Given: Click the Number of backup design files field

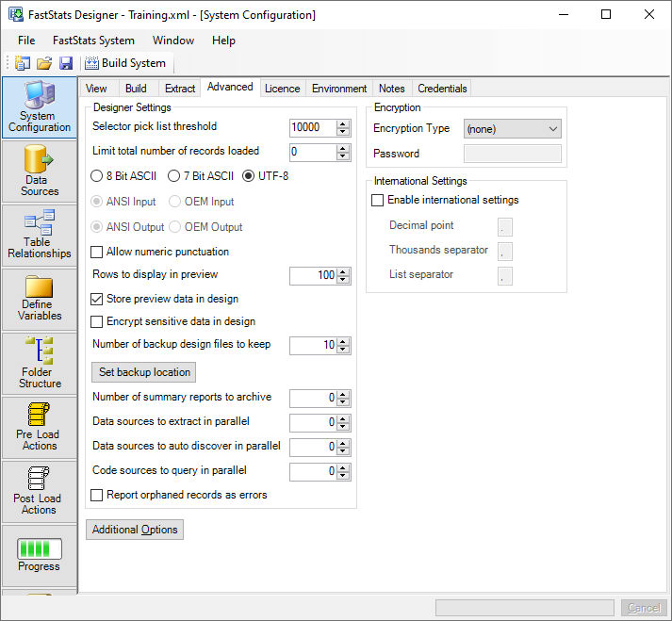Looking at the screenshot, I should point(313,346).
